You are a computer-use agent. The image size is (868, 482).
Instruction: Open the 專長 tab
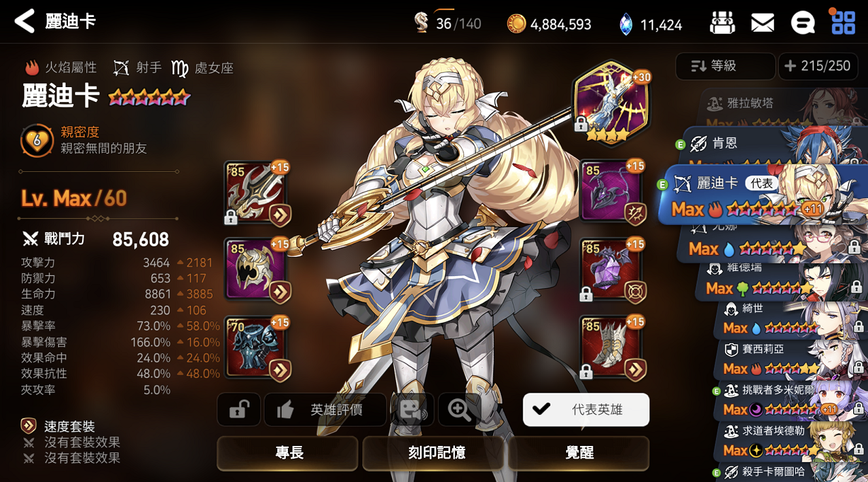(289, 453)
